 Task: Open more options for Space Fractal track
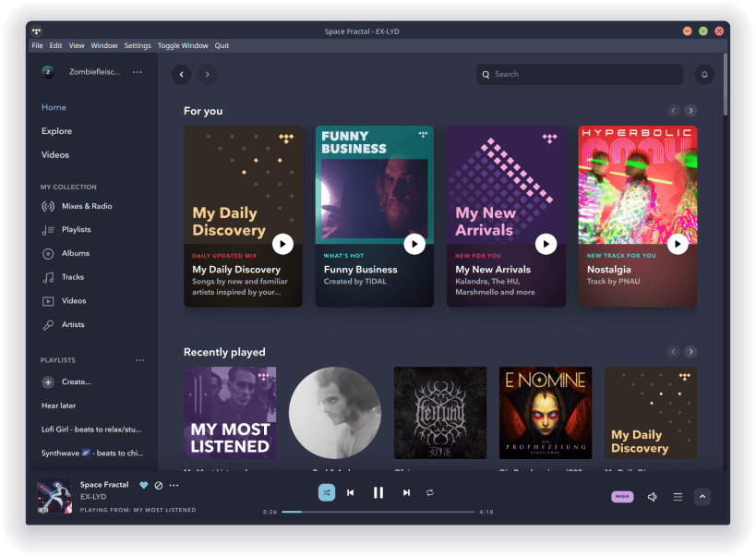[174, 486]
